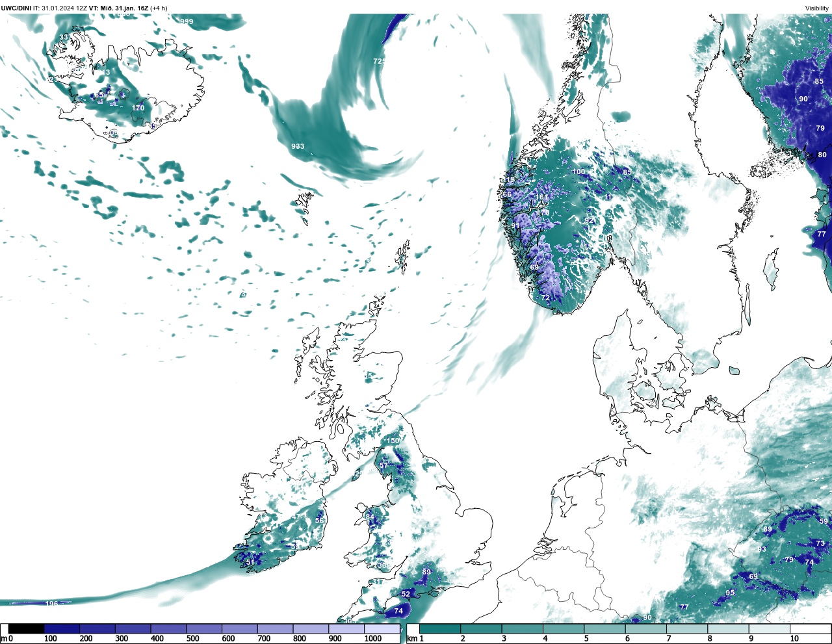Click the black 0 m legend swatch

27,629
